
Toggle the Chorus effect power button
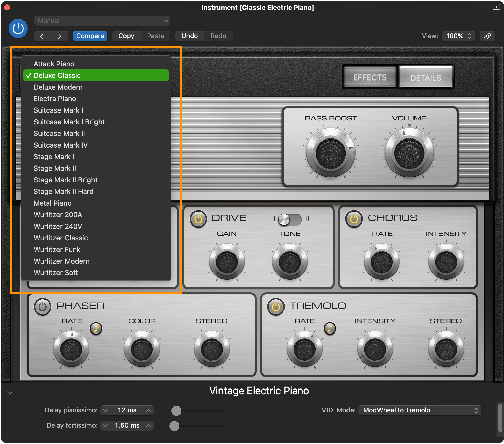(x=354, y=219)
